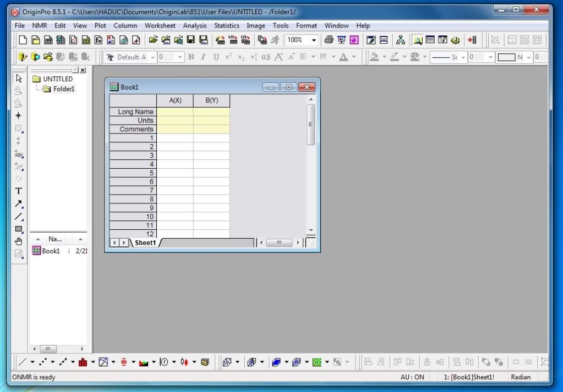The image size is (563, 392).
Task: Select the Screen Reader crosshair tool
Action: pyautogui.click(x=19, y=115)
